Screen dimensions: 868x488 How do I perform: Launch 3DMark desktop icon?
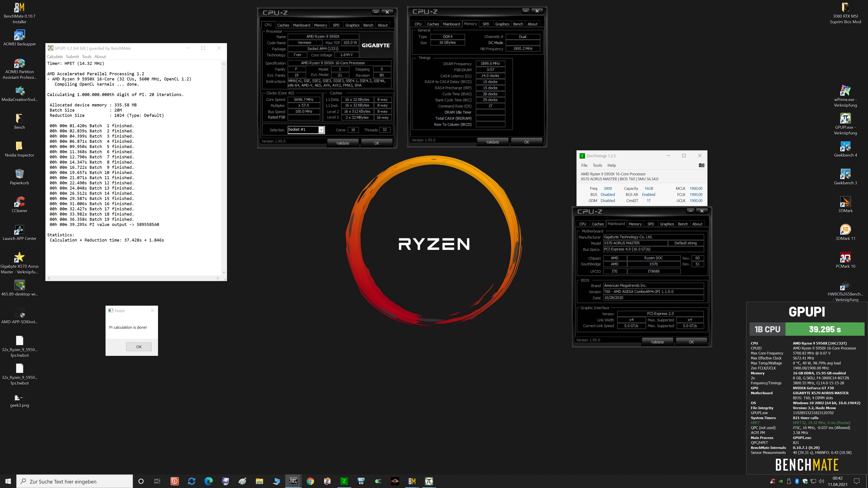pyautogui.click(x=845, y=205)
